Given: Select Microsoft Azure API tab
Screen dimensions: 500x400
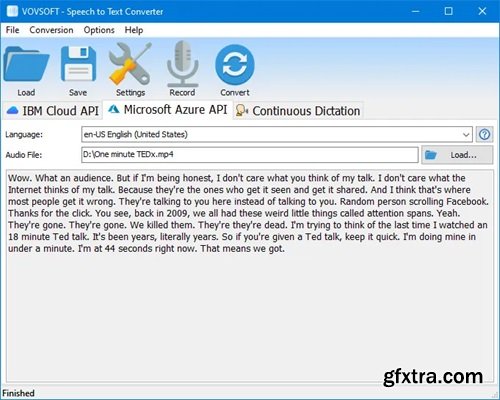Looking at the screenshot, I should point(168,110).
